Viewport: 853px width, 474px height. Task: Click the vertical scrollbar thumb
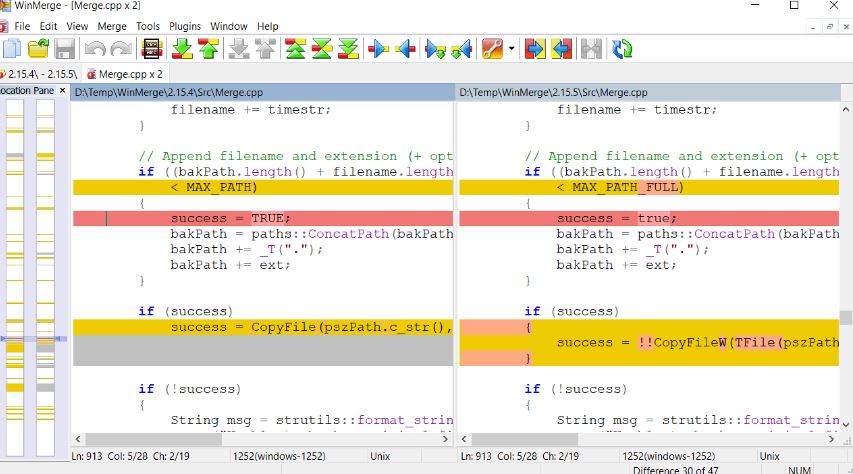tap(846, 317)
